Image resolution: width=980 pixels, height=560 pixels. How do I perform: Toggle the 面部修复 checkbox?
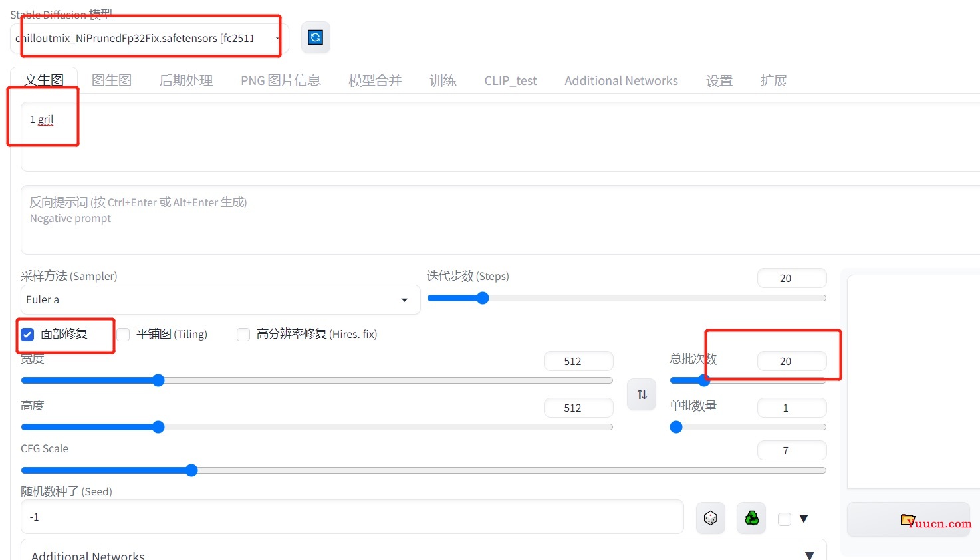pyautogui.click(x=27, y=334)
